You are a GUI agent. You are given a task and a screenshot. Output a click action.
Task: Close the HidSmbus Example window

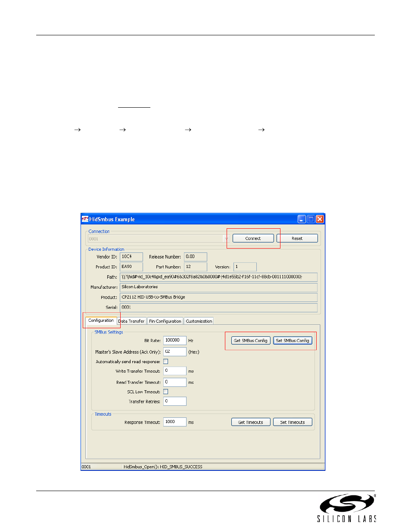pos(320,219)
